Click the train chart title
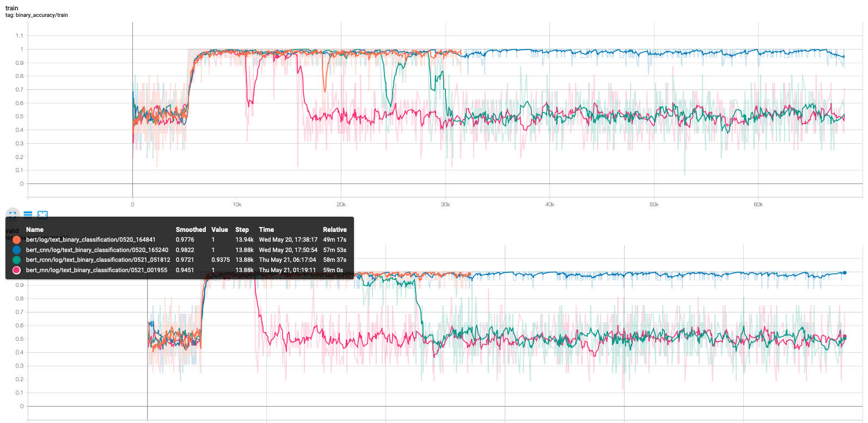Viewport: 868px width, 423px height. [12, 8]
